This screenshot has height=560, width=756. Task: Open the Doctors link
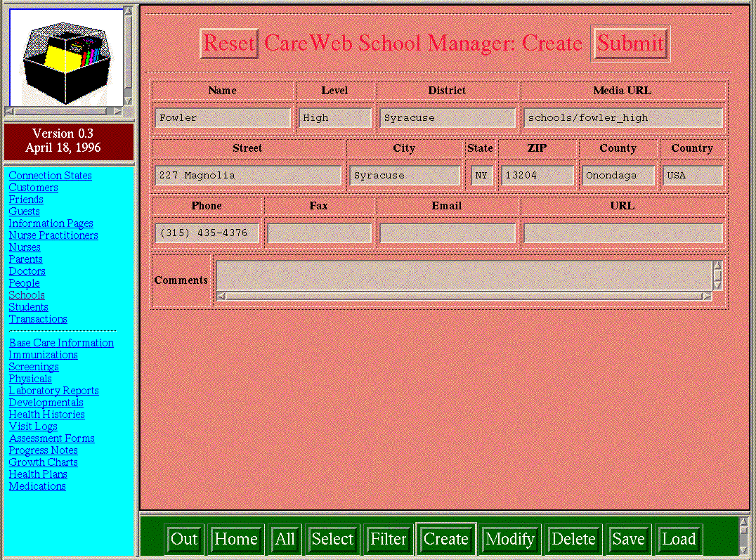pos(27,271)
